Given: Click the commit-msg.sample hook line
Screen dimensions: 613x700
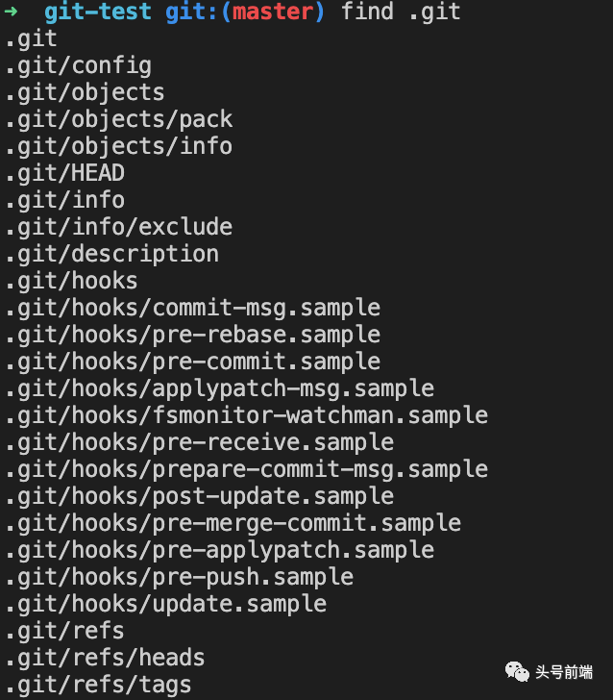Looking at the screenshot, I should [193, 308].
